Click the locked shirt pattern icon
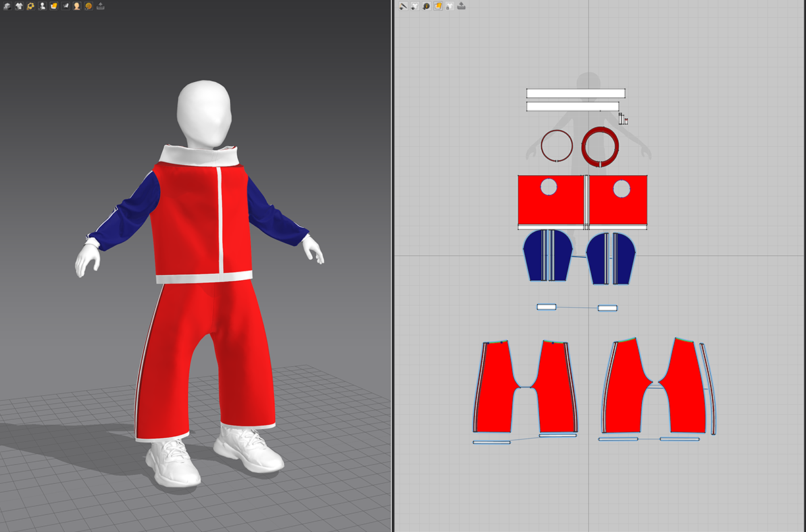Viewport: 806px width, 532px height. coord(449,6)
